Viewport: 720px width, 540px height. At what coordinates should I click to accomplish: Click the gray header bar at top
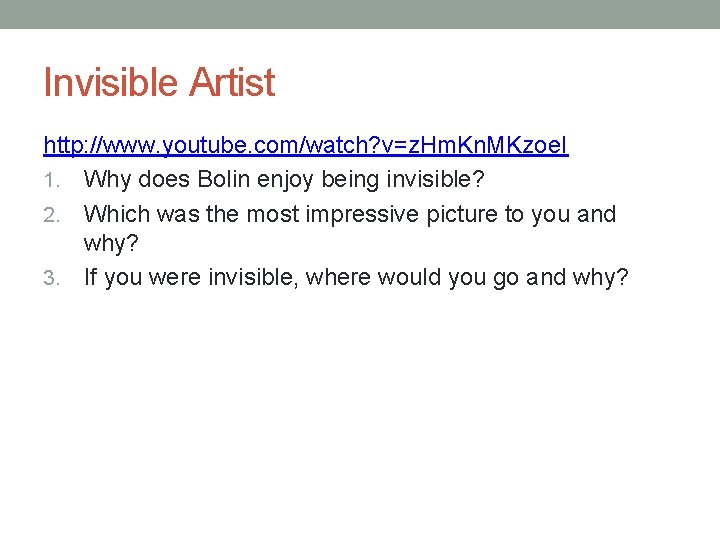coord(360,14)
